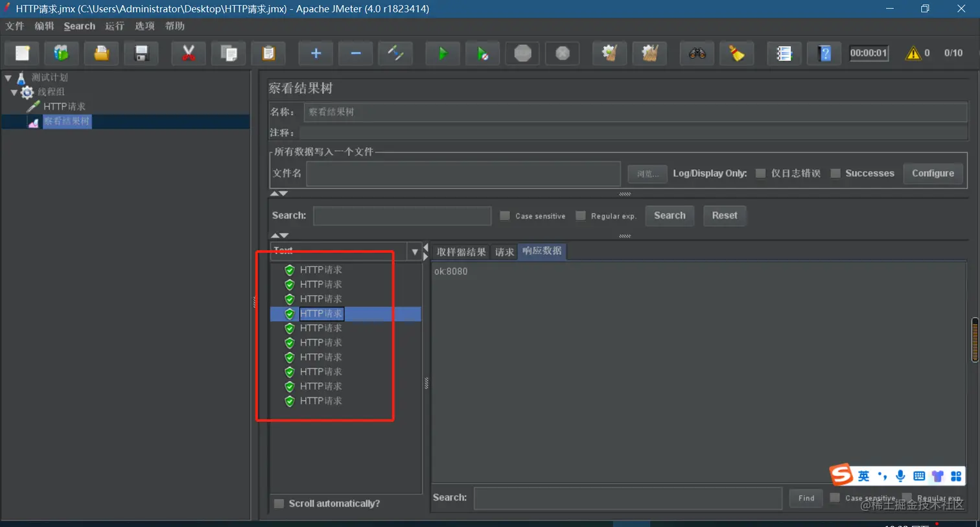
Task: Open the Sogou soft keyboard icon
Action: (919, 476)
